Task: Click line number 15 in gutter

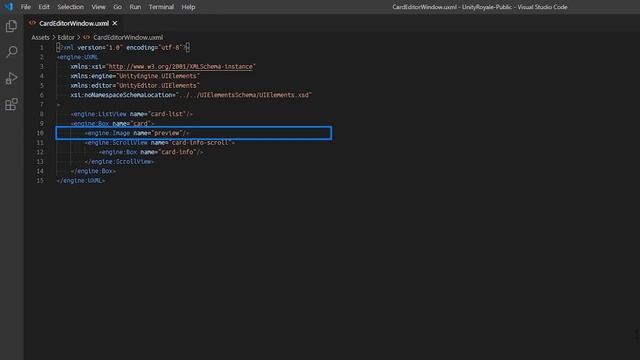Action: pos(40,180)
